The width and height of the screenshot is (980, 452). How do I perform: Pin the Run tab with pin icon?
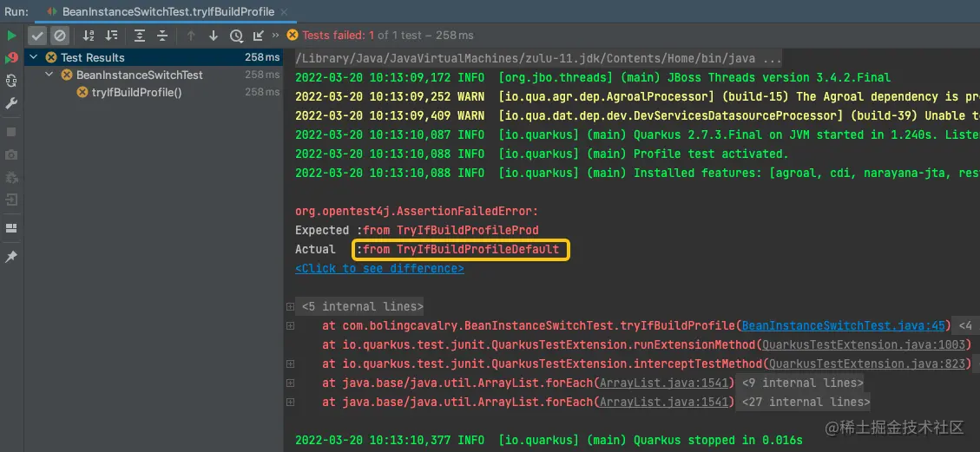[x=11, y=257]
